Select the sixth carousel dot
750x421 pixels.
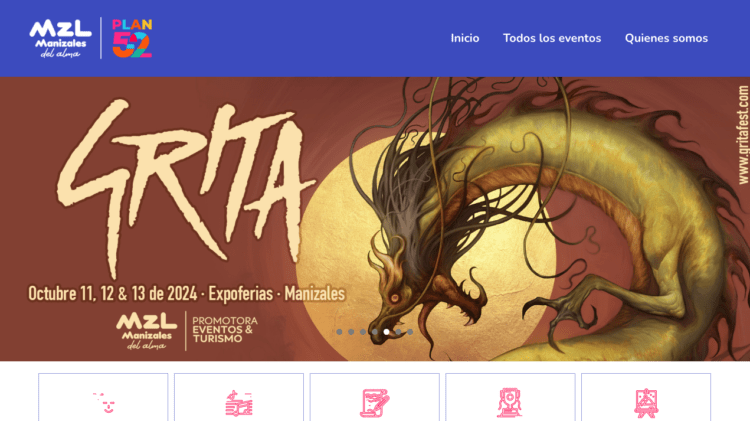(398, 332)
